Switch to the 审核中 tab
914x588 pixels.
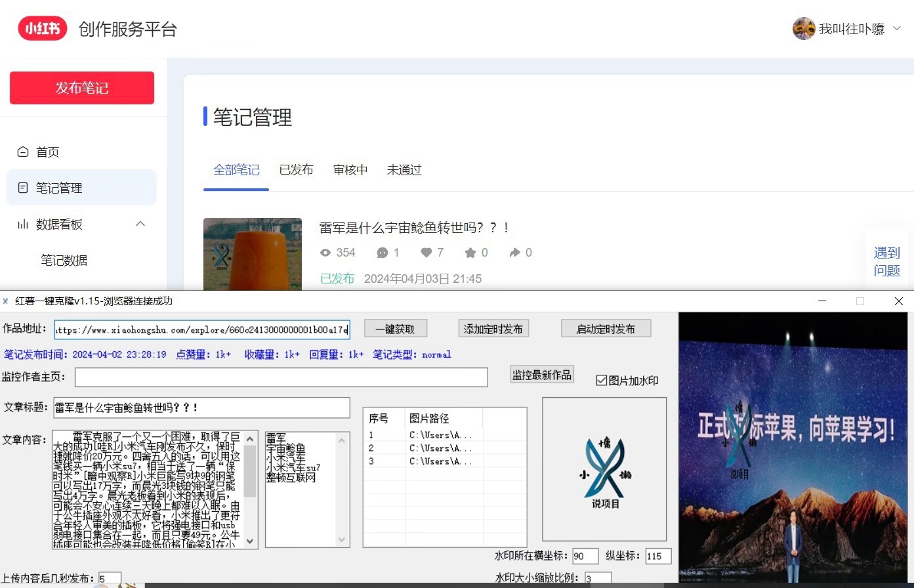coord(350,170)
